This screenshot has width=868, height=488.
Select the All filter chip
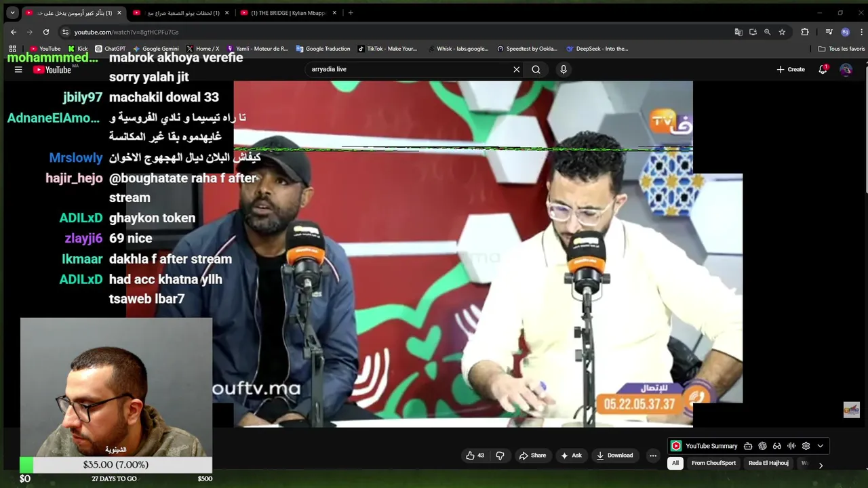point(675,463)
